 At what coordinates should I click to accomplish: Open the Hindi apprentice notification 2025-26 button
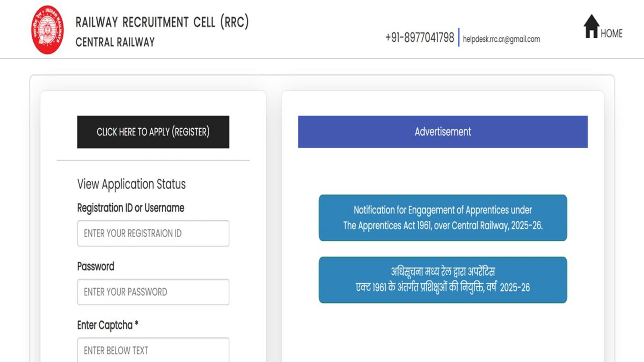443,280
